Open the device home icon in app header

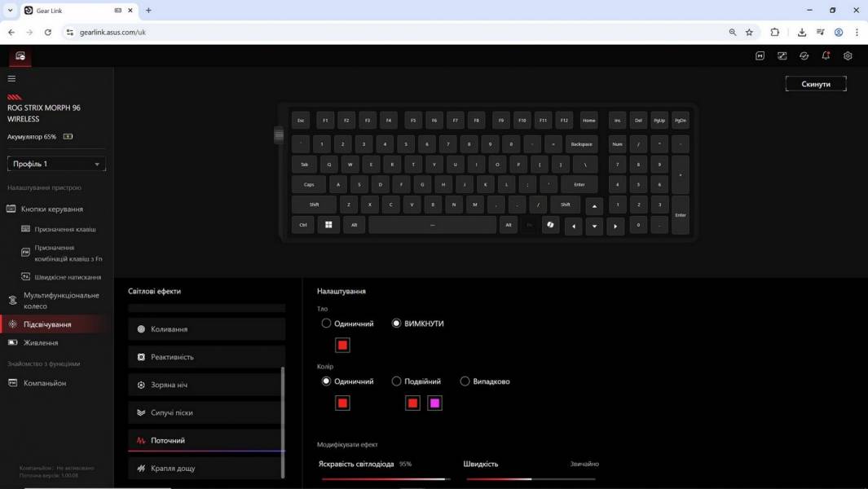[x=20, y=56]
